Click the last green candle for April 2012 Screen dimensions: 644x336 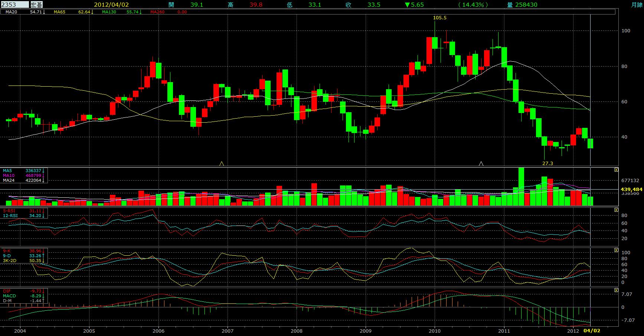coord(590,143)
